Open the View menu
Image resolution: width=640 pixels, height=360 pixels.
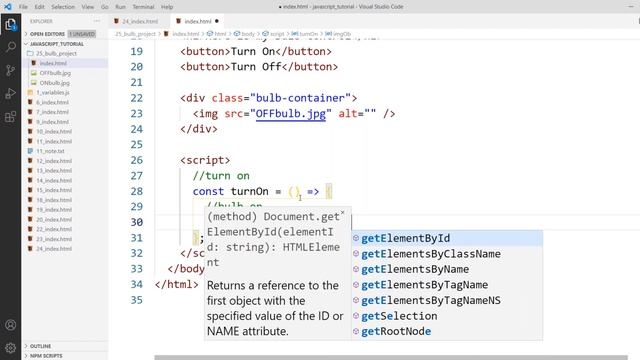pos(87,7)
